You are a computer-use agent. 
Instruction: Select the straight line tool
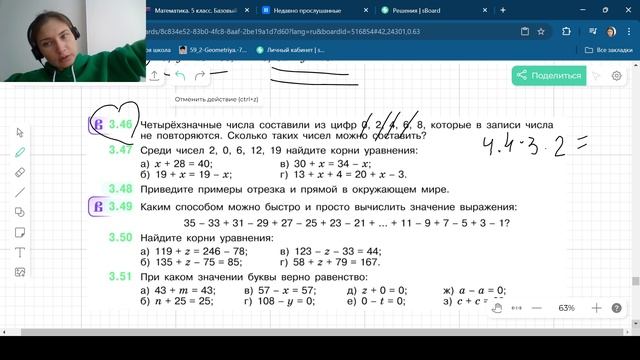click(20, 192)
